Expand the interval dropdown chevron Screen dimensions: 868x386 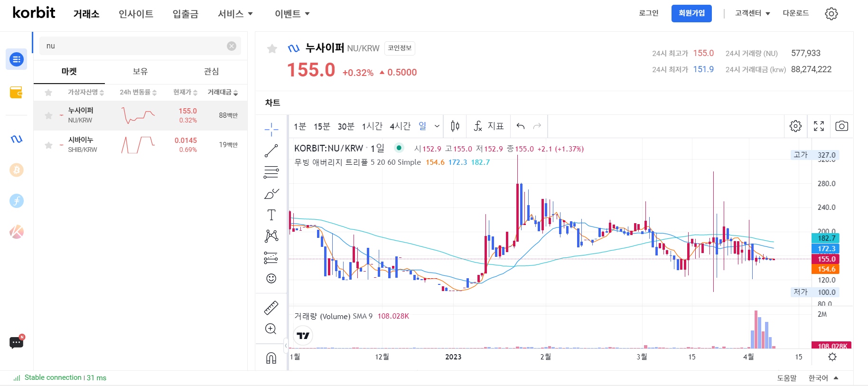click(437, 126)
